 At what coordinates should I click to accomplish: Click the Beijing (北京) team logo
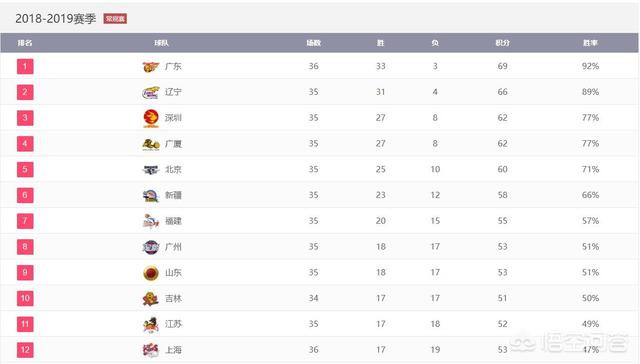click(151, 170)
